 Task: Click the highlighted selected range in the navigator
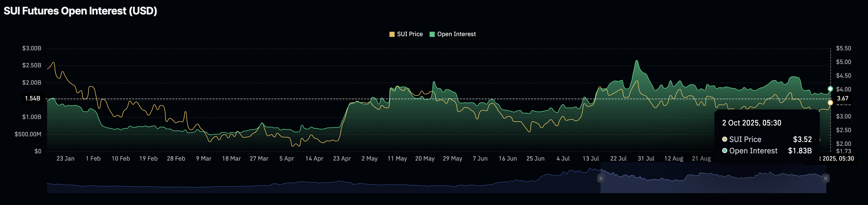pos(713,182)
